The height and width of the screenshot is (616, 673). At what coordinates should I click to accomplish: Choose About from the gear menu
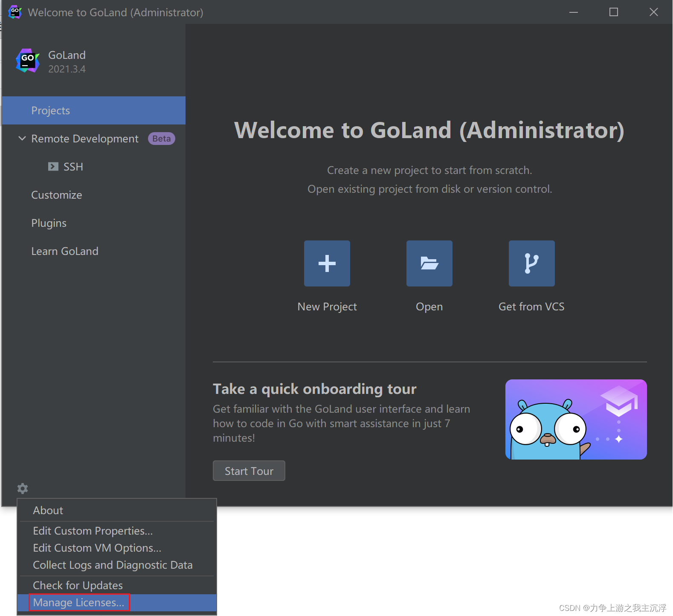click(117, 510)
